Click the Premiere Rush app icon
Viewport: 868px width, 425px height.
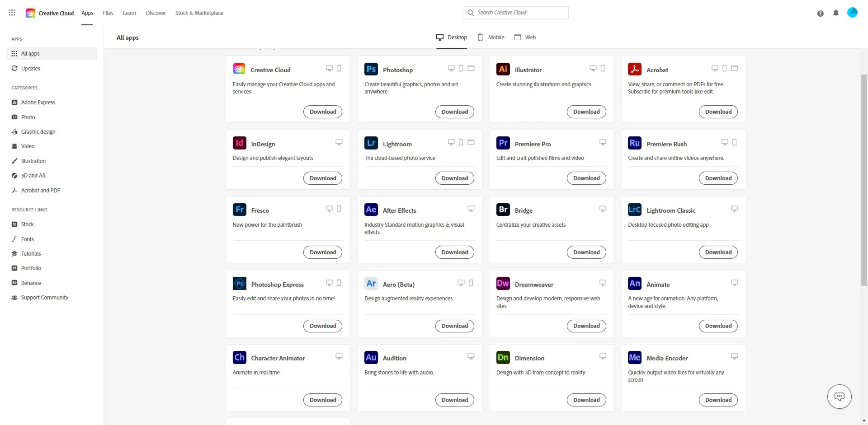[x=635, y=143]
